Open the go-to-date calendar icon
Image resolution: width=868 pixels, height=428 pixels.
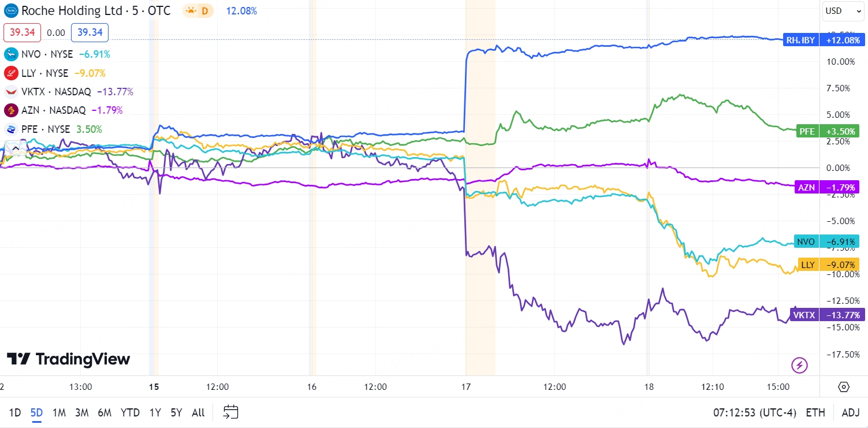click(x=231, y=412)
